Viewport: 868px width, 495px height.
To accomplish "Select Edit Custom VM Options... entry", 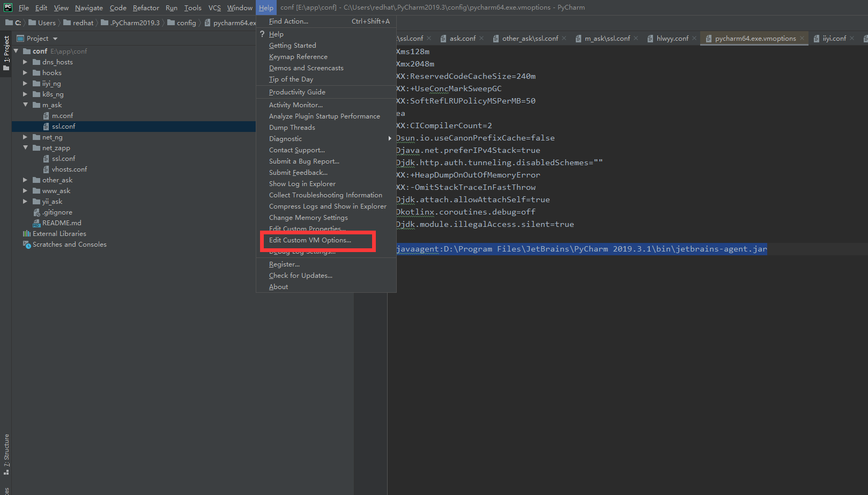I will point(326,240).
